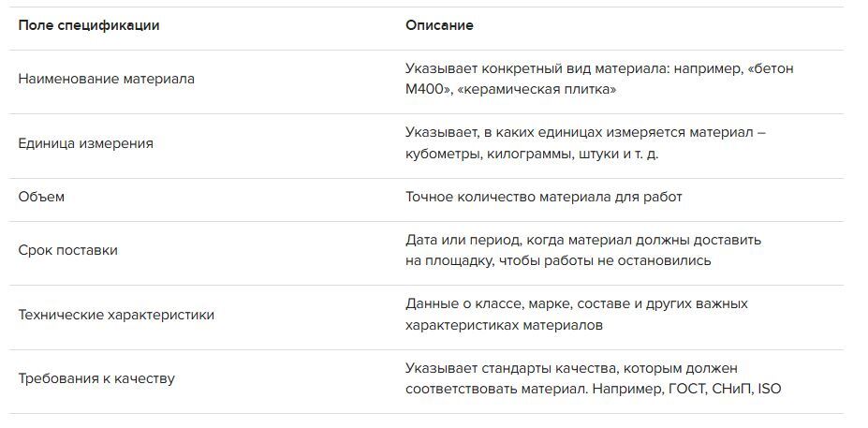Click the 'Срок поставки' row label
Screen dimensions: 868x428
[x=68, y=250]
